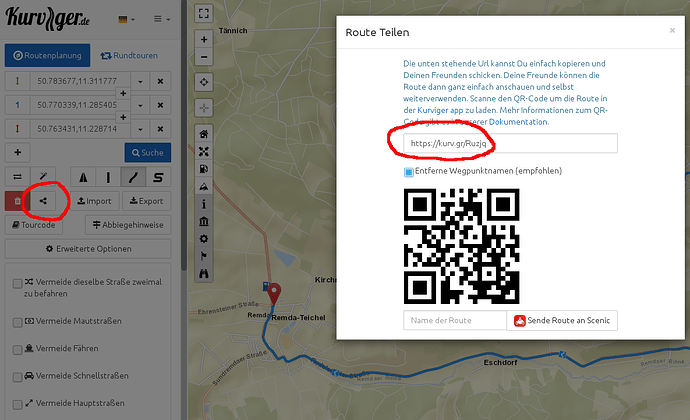Remove start waypoint 50.783677,11.311777
690x420 pixels.
click(160, 81)
